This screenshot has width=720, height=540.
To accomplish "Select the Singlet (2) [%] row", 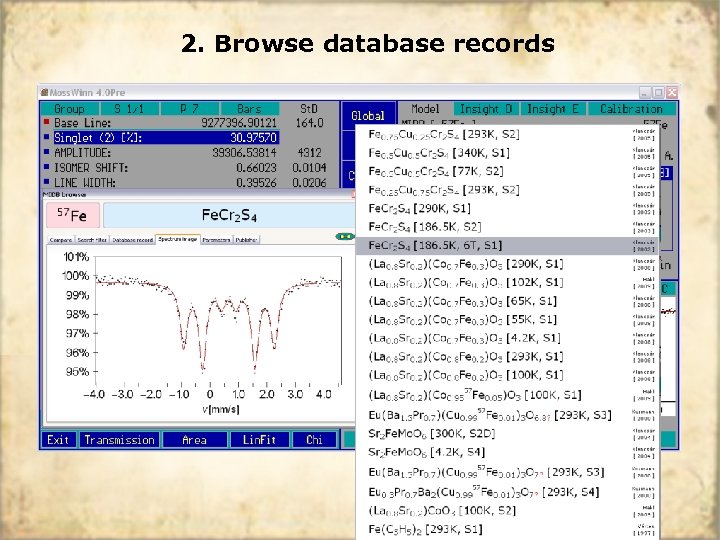I will tap(166, 138).
